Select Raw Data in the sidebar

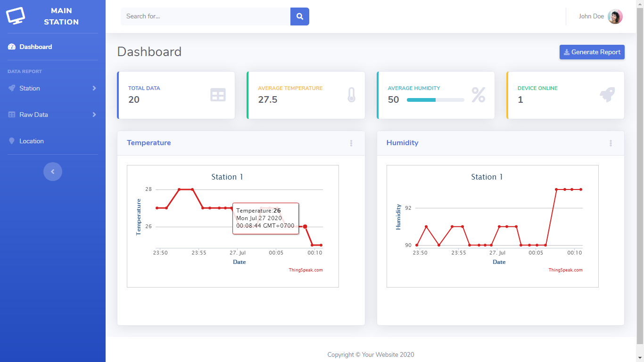33,115
